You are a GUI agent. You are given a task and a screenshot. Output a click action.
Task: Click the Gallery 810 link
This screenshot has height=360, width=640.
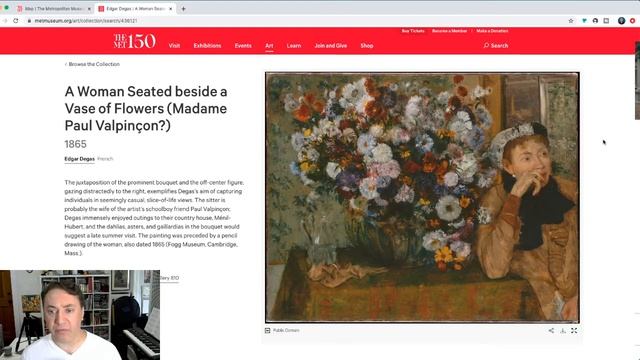tap(169, 278)
